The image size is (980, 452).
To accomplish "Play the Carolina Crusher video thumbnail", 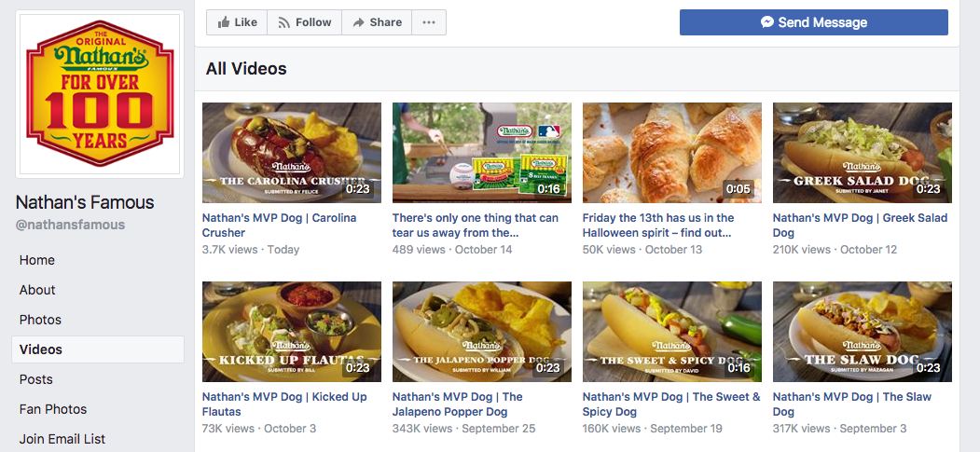I will (x=292, y=153).
